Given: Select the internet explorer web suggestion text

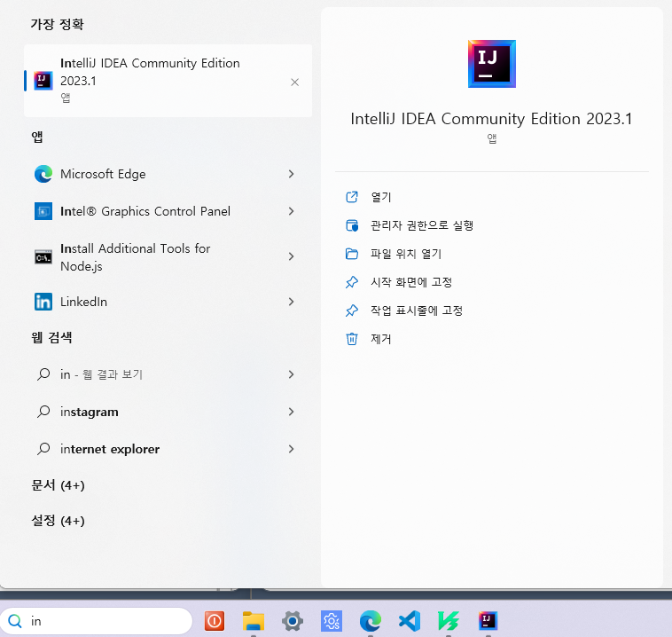Looking at the screenshot, I should pyautogui.click(x=110, y=449).
